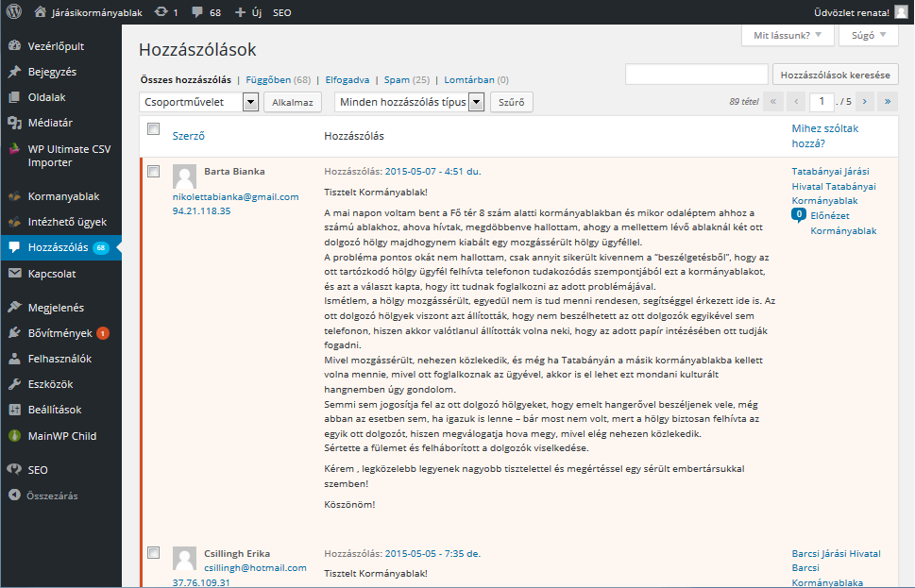Expand the Minden hozzászólás típus dropdown
Screen dimensions: 915x588
tap(409, 102)
